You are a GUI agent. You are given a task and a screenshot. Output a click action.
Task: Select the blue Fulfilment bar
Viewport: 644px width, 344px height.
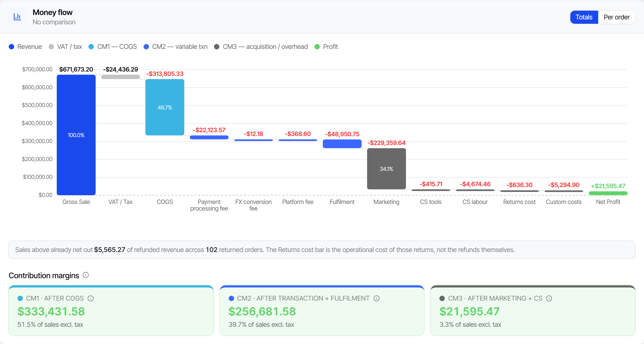[x=342, y=144]
